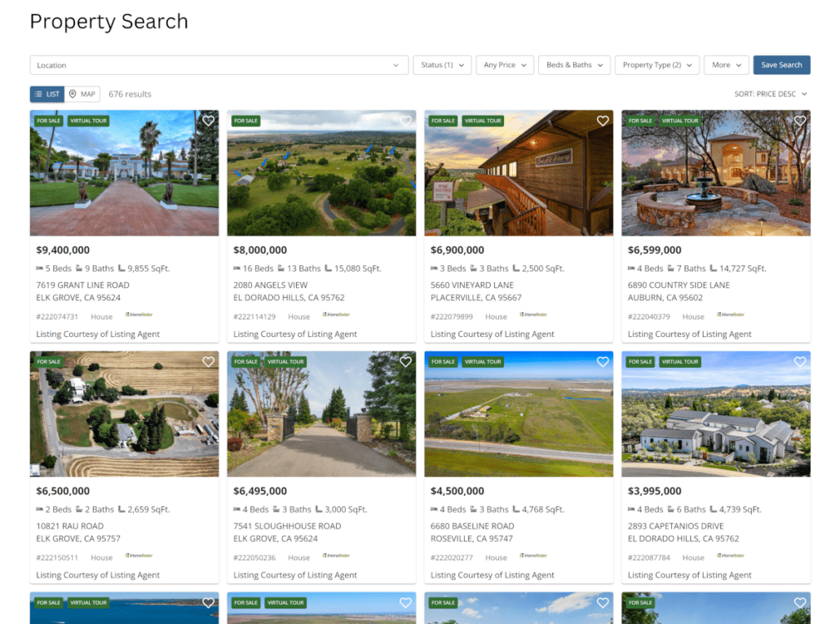Heart the 10821 Rau Road property
840x624 pixels.
click(x=208, y=362)
